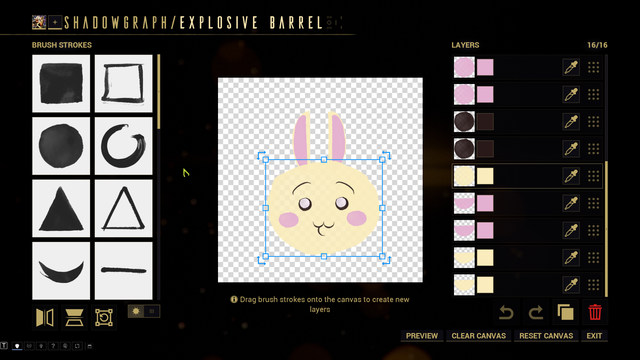Grab the reorder handle of the second layer
Viewport: 640px width, 360px height.
[x=593, y=95]
